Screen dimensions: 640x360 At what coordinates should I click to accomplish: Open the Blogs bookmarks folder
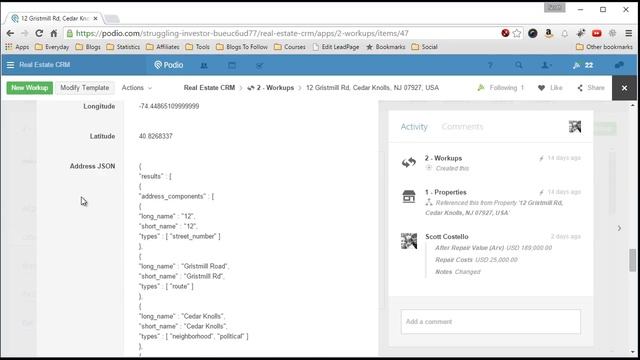tap(88, 47)
